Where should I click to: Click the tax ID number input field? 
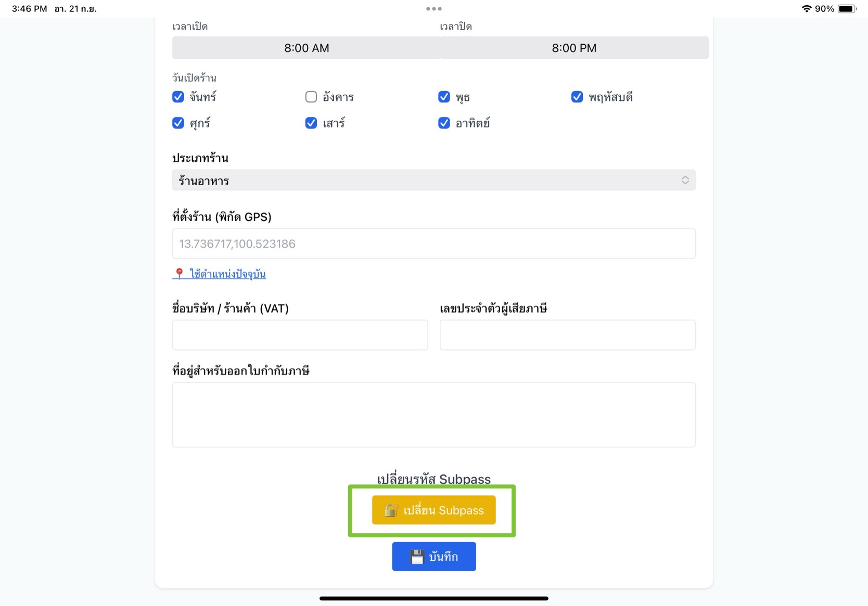click(x=567, y=335)
